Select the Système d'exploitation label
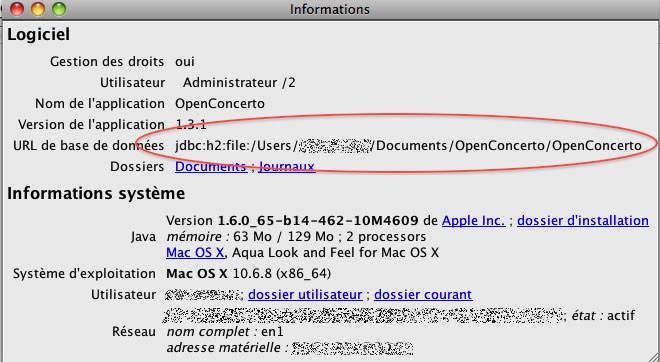The image size is (660, 362). coord(84,274)
